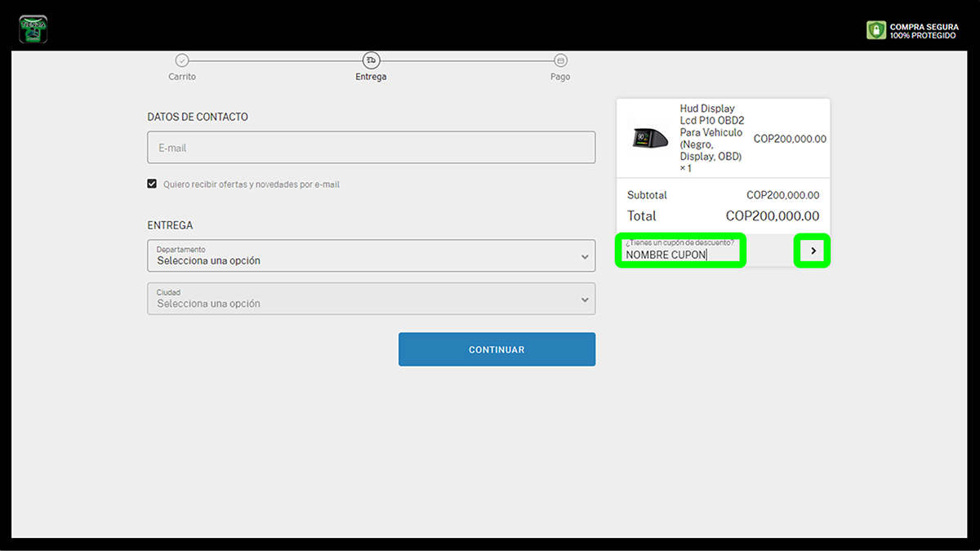
Task: Click the Entrega delivery truck step icon
Action: 371,60
